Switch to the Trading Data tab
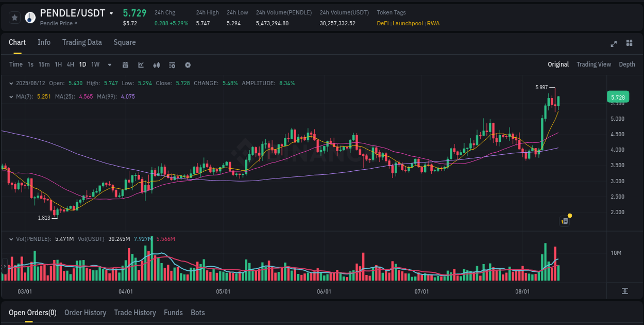Screen dimensions: 644x325 (x=82, y=42)
